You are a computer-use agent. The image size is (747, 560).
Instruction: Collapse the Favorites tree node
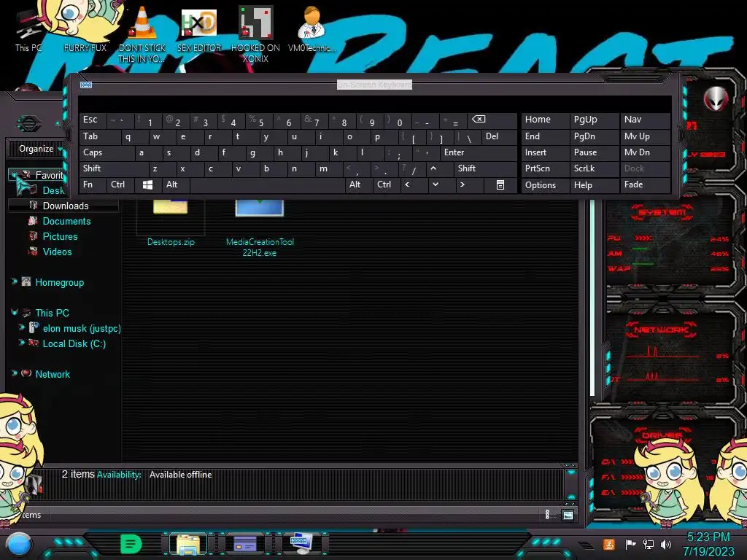coord(14,175)
